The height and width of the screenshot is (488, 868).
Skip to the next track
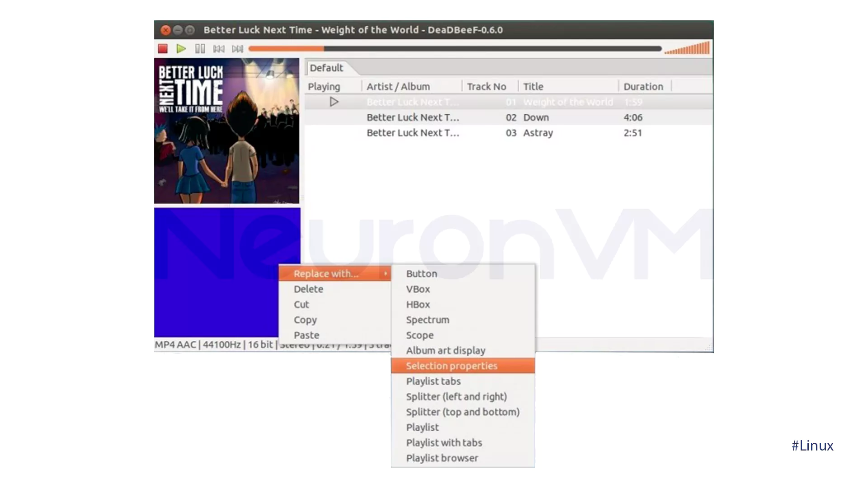click(x=237, y=49)
